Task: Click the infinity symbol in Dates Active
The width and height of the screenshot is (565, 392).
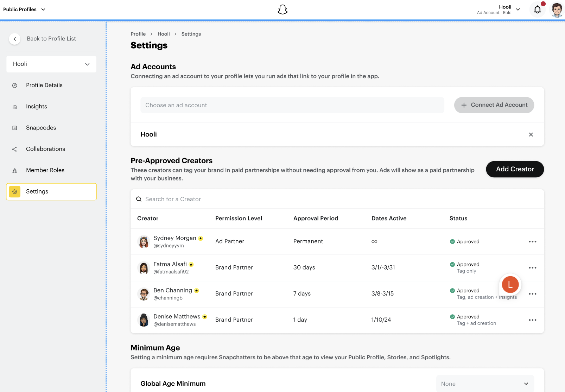Action: coord(374,241)
